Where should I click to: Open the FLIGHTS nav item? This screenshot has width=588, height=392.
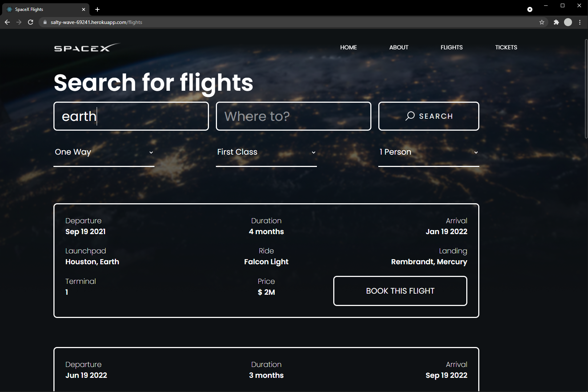(x=452, y=47)
